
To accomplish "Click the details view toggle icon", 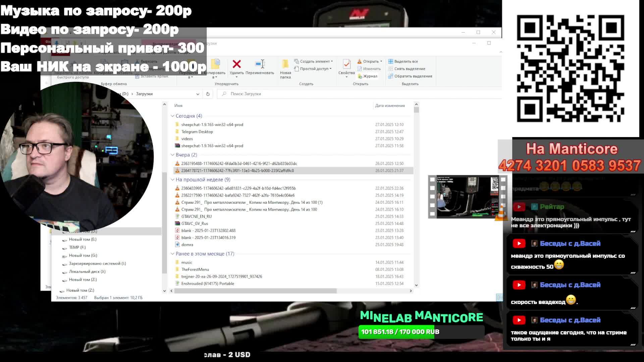I will pos(499,297).
